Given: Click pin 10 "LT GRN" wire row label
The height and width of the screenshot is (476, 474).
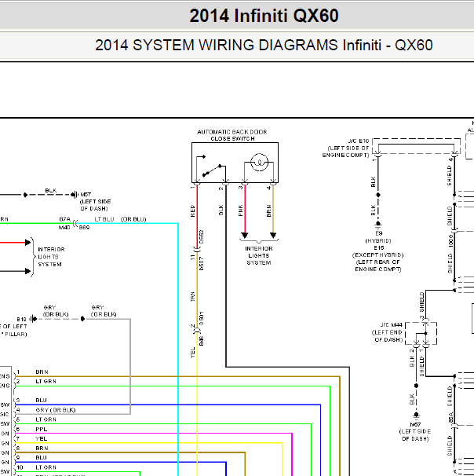Looking at the screenshot, I should pos(46,467).
